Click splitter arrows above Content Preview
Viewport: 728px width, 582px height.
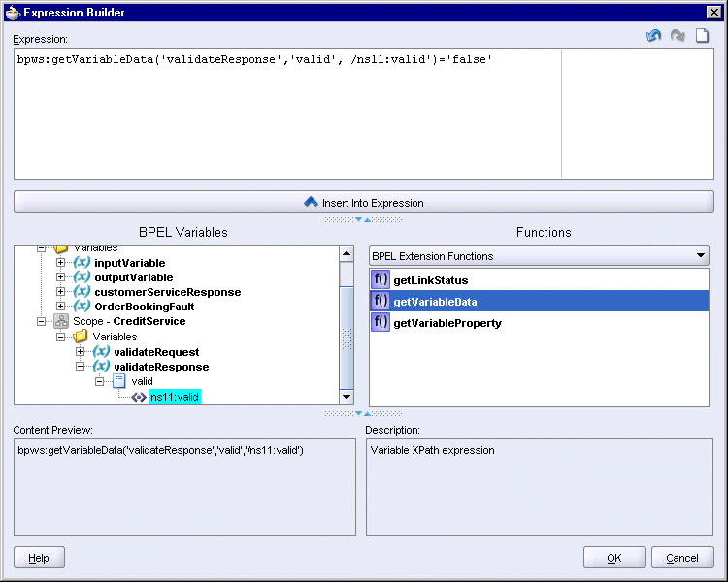click(363, 413)
